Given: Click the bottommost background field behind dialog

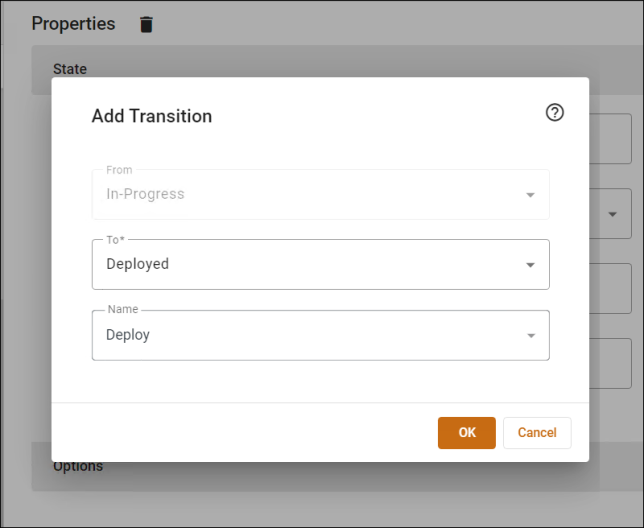Looking at the screenshot, I should (610, 363).
